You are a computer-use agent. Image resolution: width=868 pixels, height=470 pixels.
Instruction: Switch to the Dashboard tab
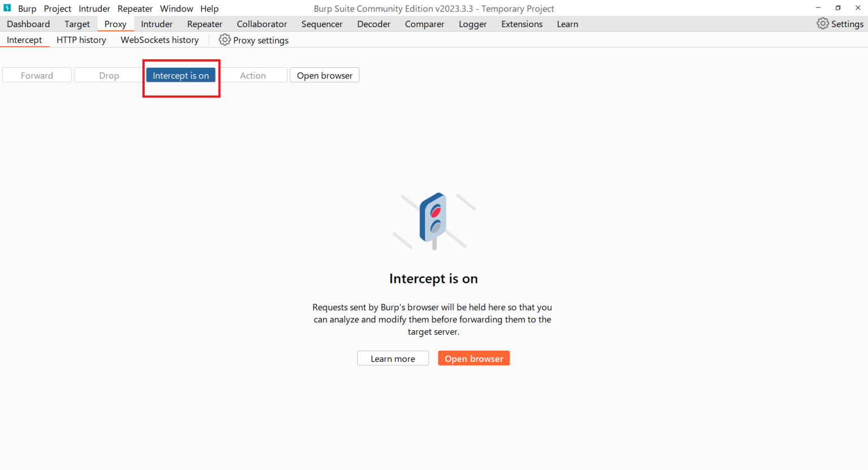(28, 24)
